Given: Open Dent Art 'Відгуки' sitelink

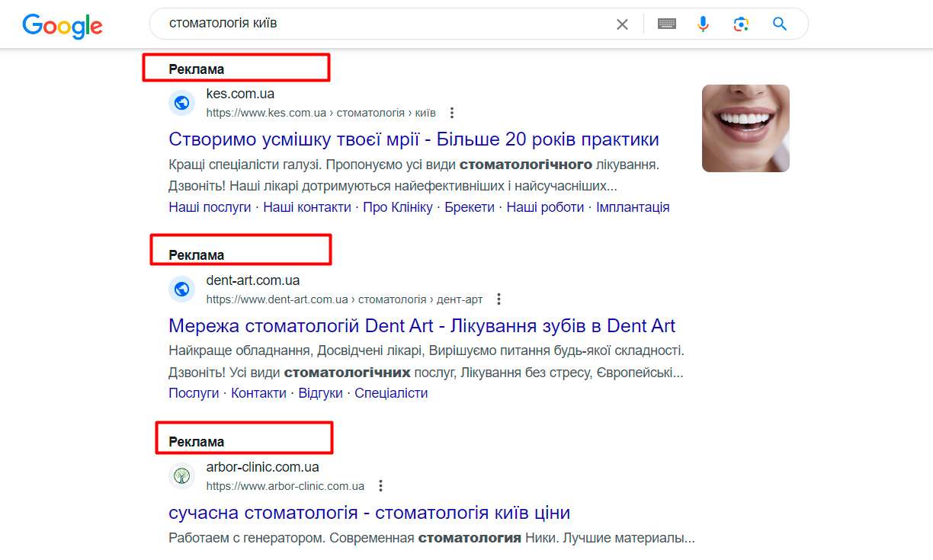Looking at the screenshot, I should 321,393.
